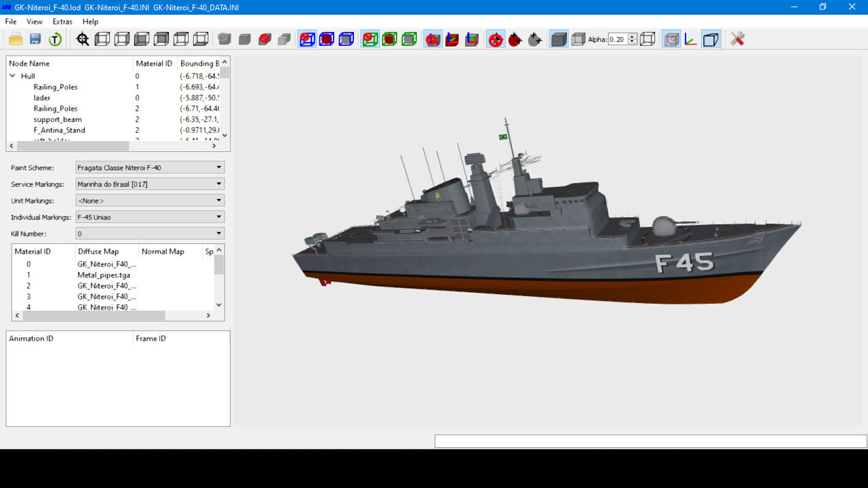
Task: Select green wireframe cube with red solid inside
Action: (389, 39)
